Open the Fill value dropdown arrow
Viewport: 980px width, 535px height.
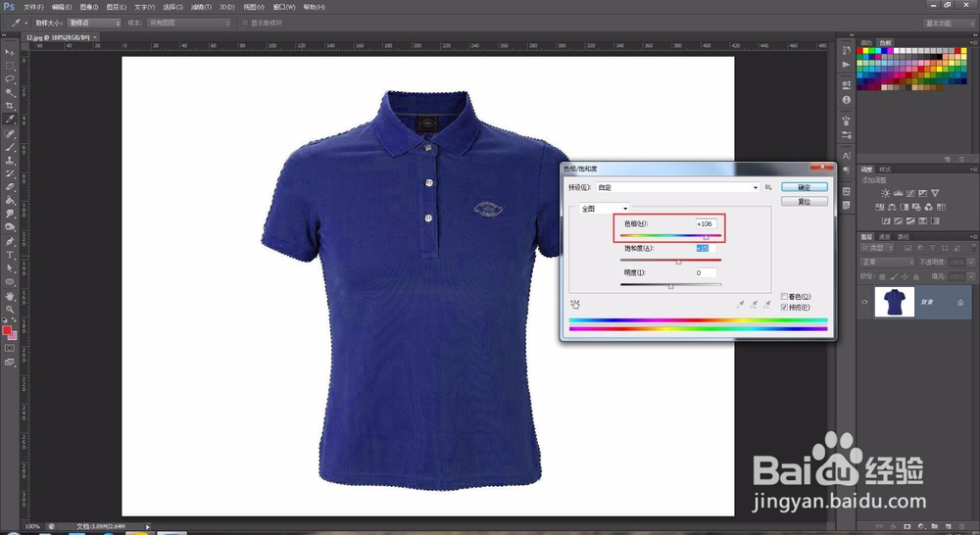click(972, 276)
